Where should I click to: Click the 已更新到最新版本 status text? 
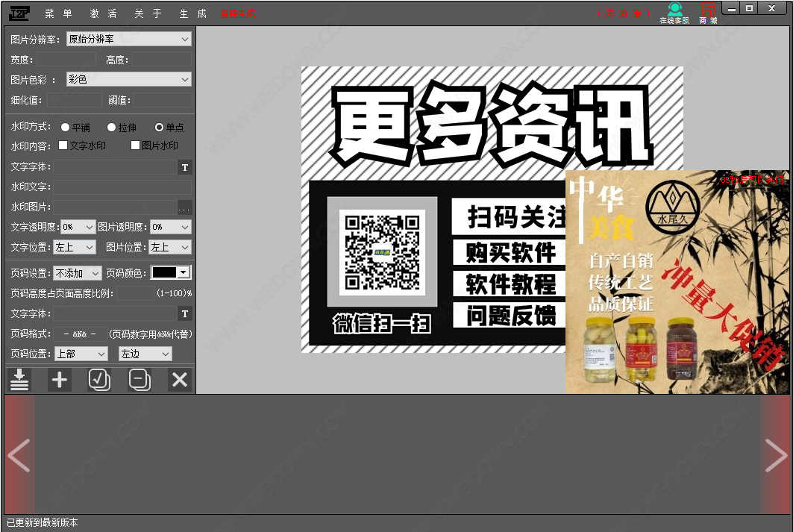pyautogui.click(x=43, y=522)
